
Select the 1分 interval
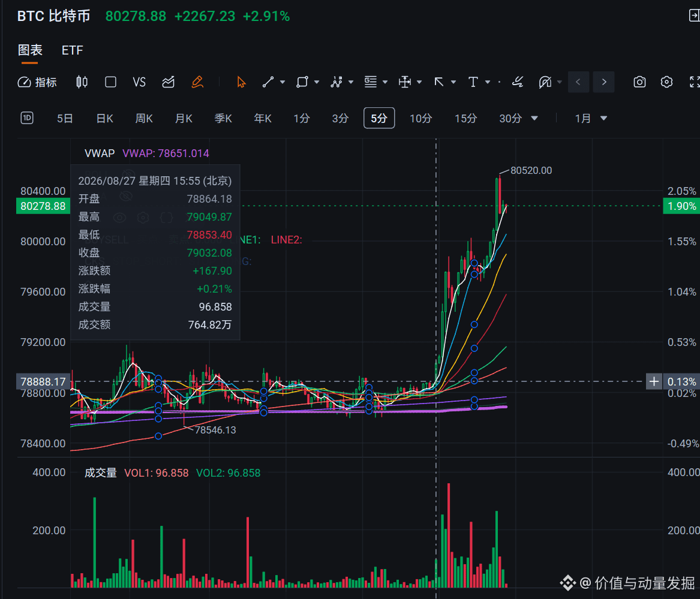click(x=301, y=118)
